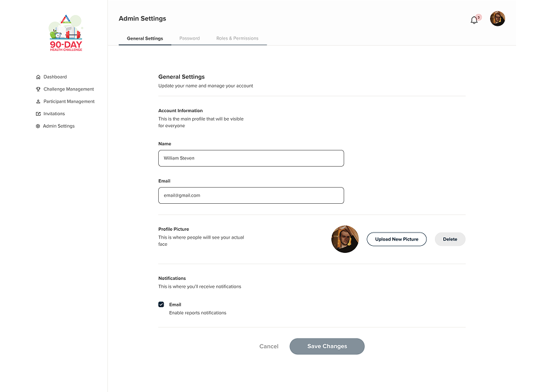
Task: Open the Roles & Permissions tab
Action: 237,38
